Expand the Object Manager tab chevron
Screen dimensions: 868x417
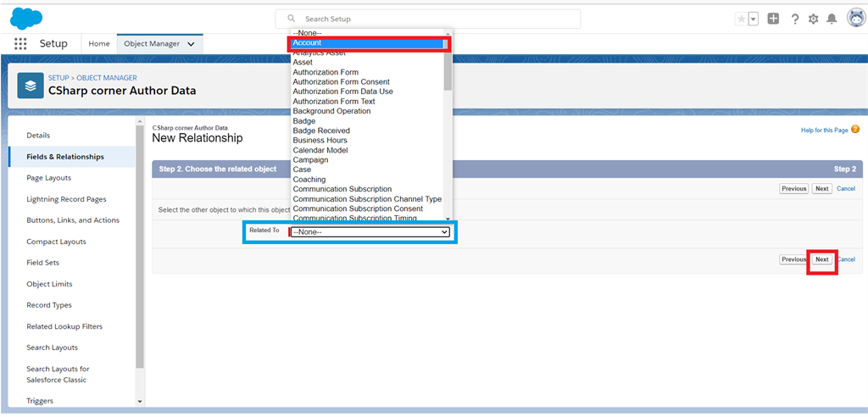(191, 44)
